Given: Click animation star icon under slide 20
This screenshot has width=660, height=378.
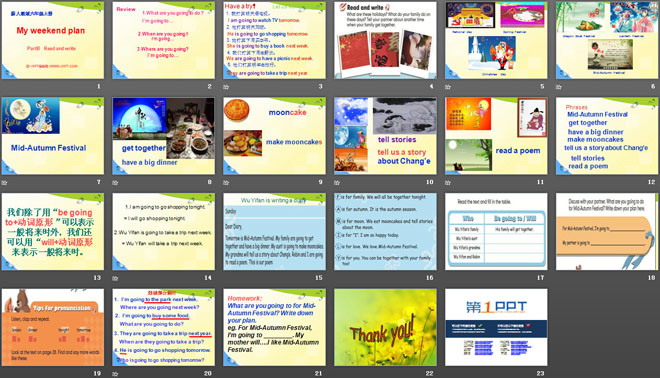Looking at the screenshot, I should (115, 374).
